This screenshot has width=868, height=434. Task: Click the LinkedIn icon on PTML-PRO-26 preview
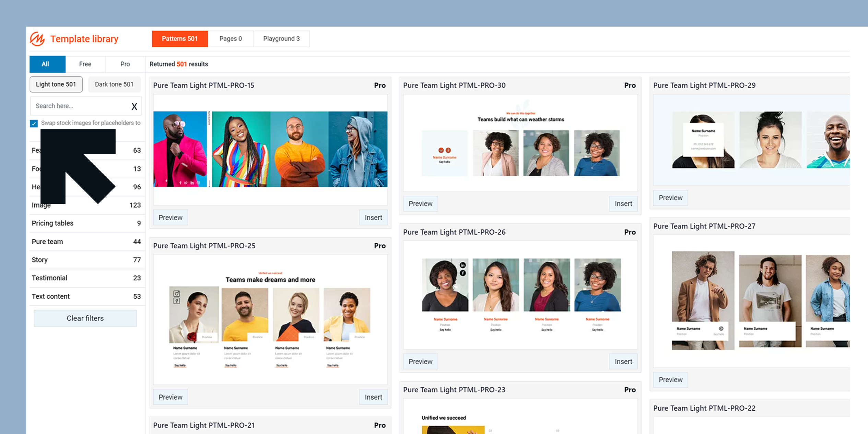462,265
